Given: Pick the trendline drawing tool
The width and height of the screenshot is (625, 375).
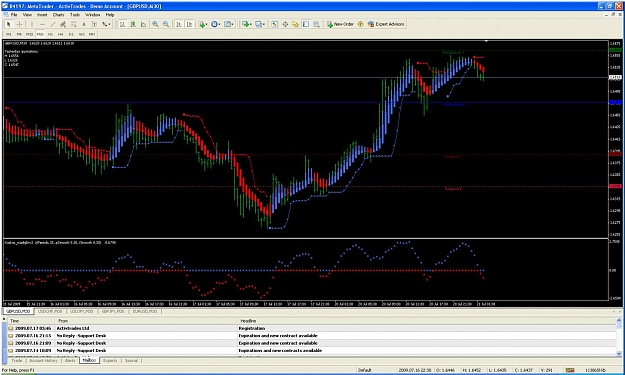Looking at the screenshot, I should (53, 24).
